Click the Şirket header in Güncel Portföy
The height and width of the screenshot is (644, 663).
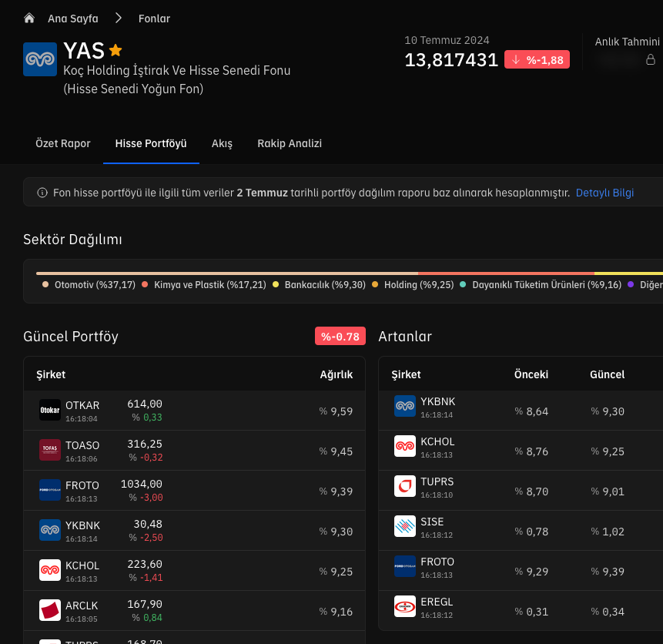(x=51, y=374)
